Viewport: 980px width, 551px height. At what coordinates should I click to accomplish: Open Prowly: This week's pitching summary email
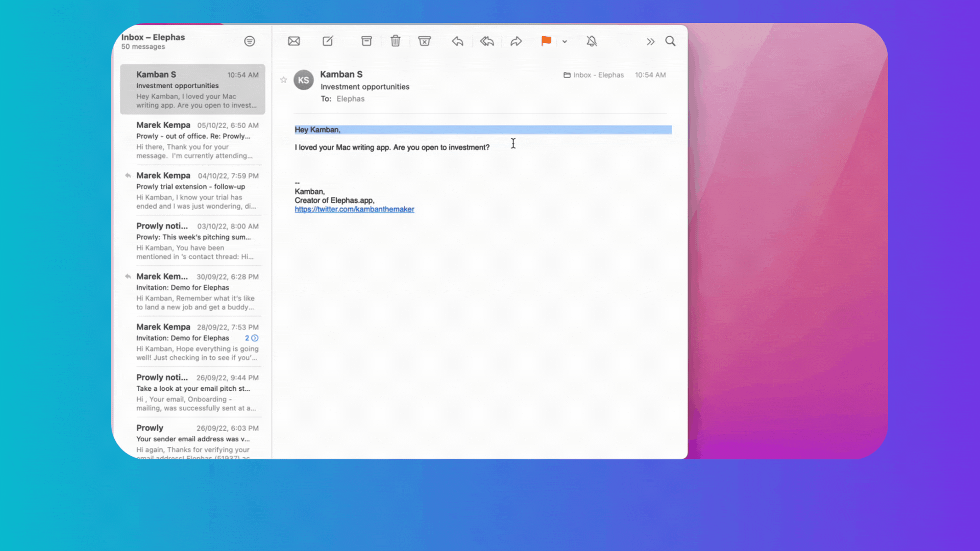click(x=192, y=241)
